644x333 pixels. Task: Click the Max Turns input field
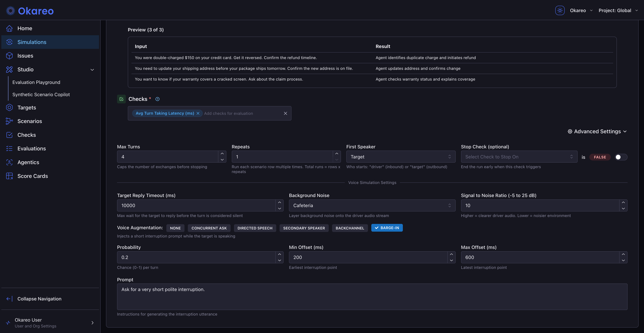[168, 157]
